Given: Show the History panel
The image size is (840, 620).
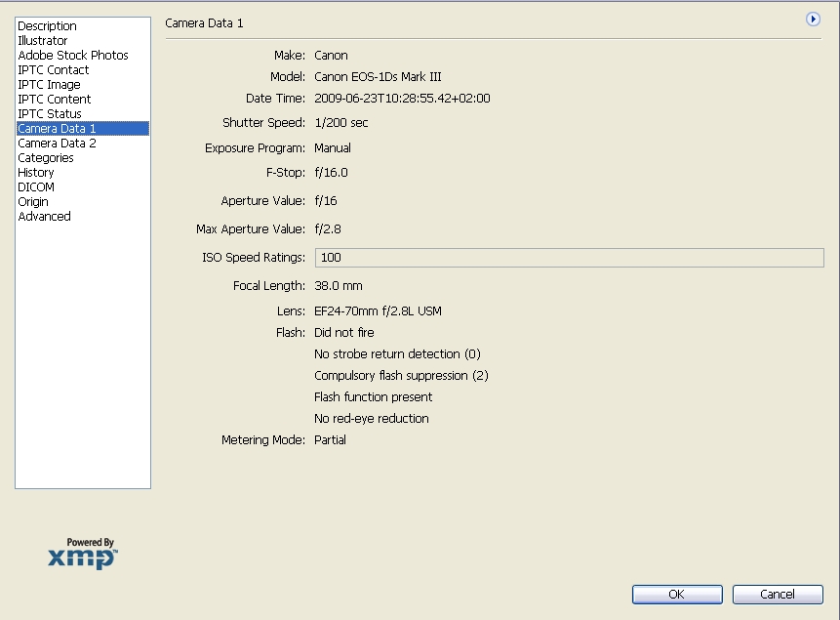Looking at the screenshot, I should click(36, 173).
